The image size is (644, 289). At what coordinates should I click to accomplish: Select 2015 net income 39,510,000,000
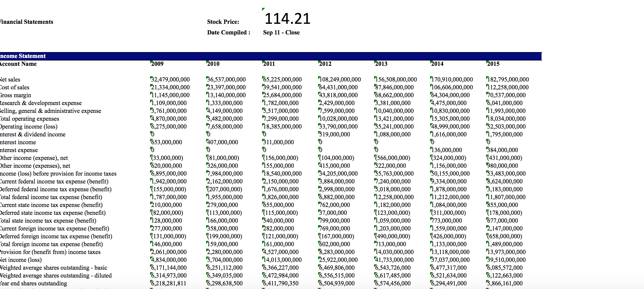pyautogui.click(x=506, y=260)
